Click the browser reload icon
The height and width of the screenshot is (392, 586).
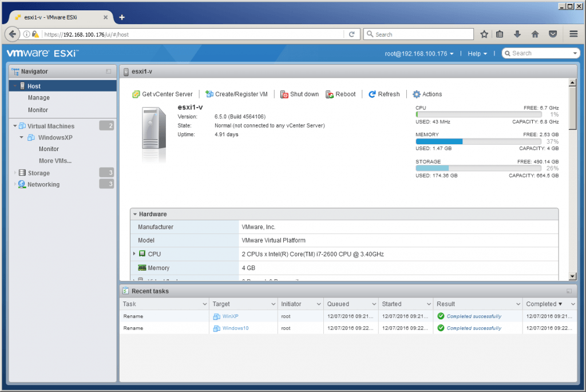tap(352, 34)
